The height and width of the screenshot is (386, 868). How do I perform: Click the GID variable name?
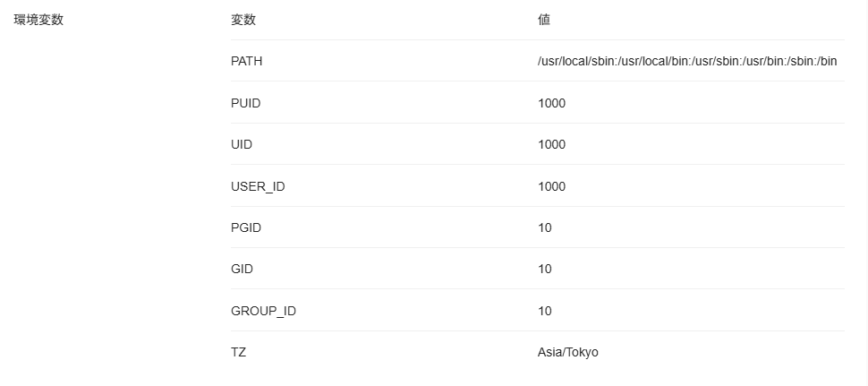tap(242, 270)
